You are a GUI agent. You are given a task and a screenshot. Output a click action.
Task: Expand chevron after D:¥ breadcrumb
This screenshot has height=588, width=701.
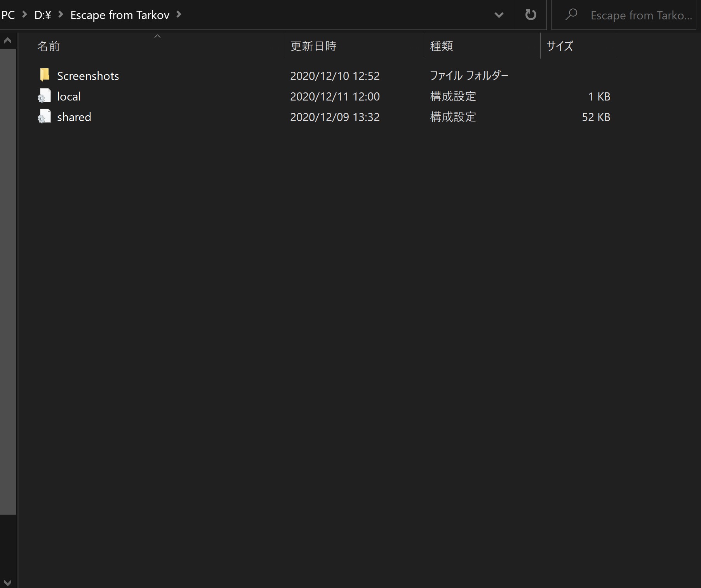click(61, 14)
